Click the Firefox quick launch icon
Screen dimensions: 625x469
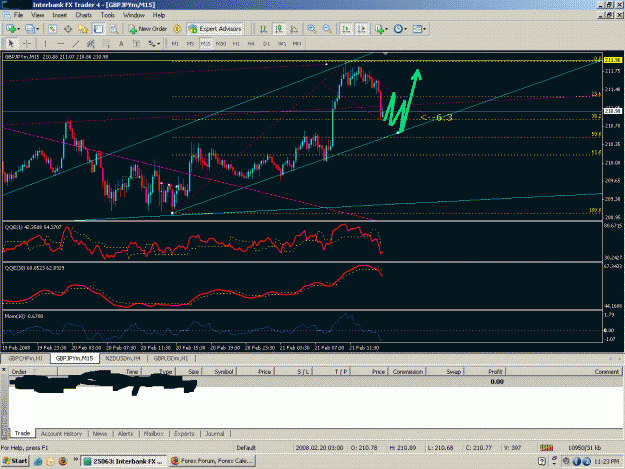(63, 461)
